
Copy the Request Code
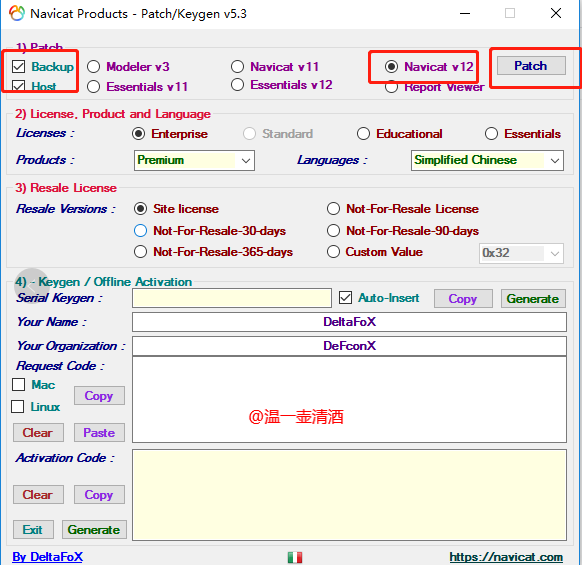point(99,395)
